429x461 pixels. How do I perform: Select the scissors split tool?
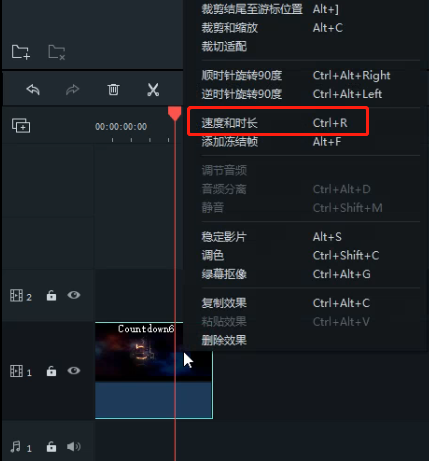click(x=153, y=90)
